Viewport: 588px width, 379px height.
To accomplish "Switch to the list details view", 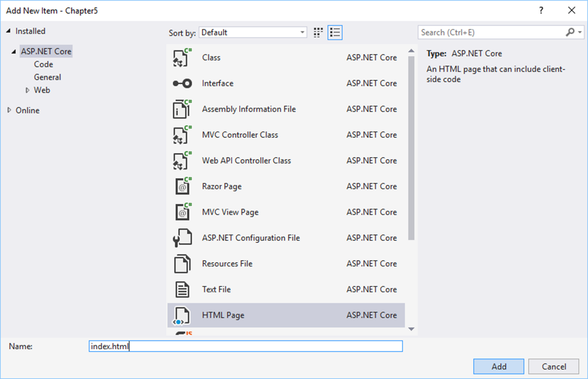I will [335, 33].
